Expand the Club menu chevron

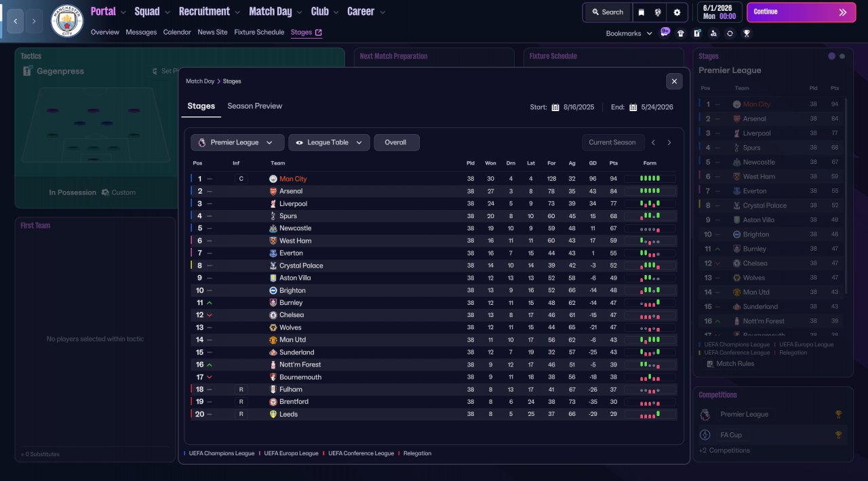(336, 12)
